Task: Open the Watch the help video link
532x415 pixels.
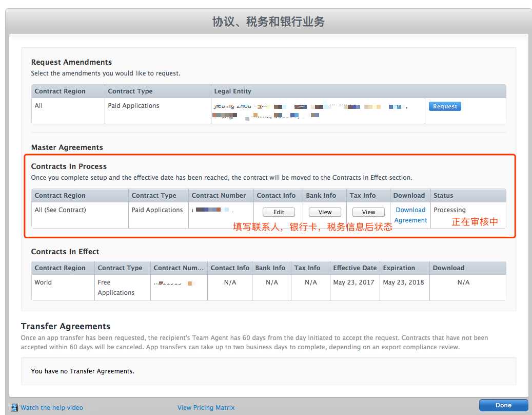Action: click(x=52, y=407)
